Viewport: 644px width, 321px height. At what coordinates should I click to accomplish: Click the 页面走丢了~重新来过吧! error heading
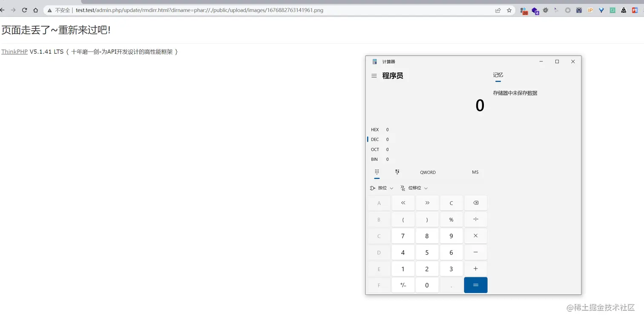coord(56,30)
